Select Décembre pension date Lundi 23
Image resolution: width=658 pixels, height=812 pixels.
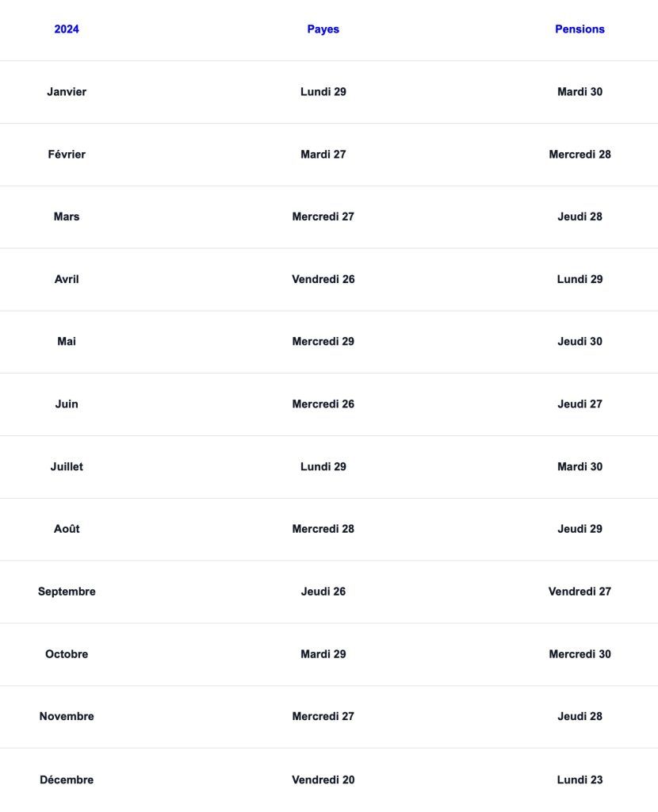pyautogui.click(x=580, y=780)
